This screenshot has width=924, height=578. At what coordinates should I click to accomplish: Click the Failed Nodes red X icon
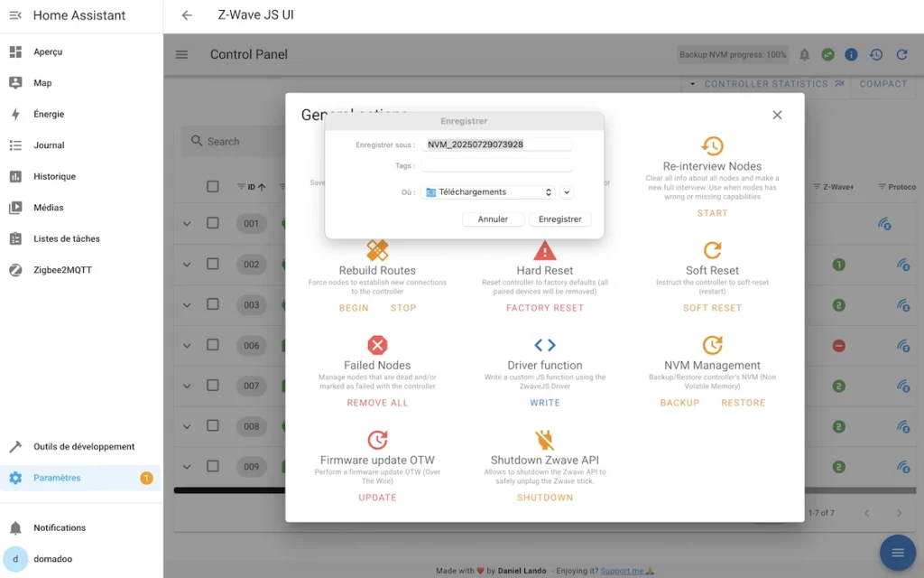[x=377, y=345]
